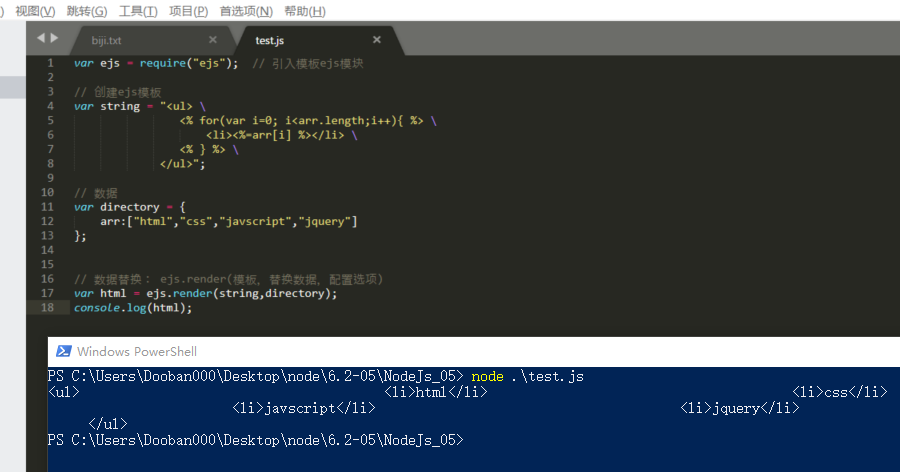The height and width of the screenshot is (472, 900).
Task: Click the "jquery" string in the array
Action: [324, 221]
